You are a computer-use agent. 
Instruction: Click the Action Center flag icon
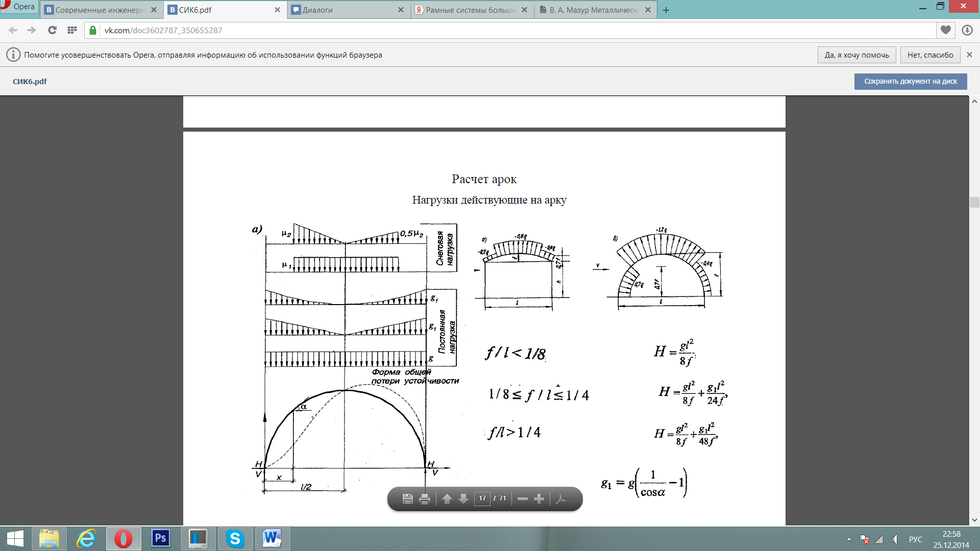pyautogui.click(x=864, y=539)
